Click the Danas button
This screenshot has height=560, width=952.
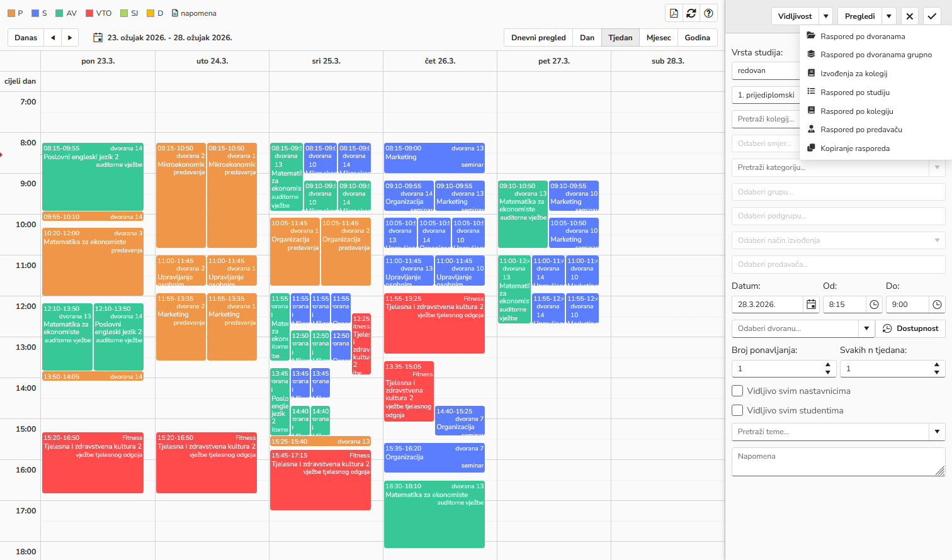26,38
